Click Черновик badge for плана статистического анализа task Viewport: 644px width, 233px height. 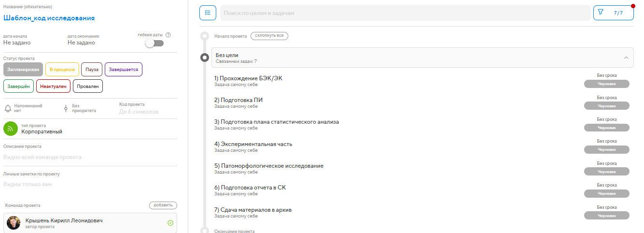607,128
